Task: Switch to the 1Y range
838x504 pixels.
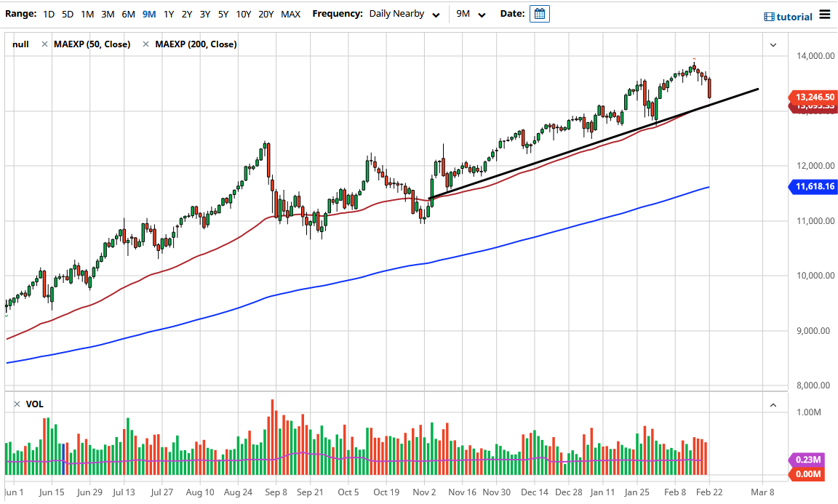Action: coord(167,13)
